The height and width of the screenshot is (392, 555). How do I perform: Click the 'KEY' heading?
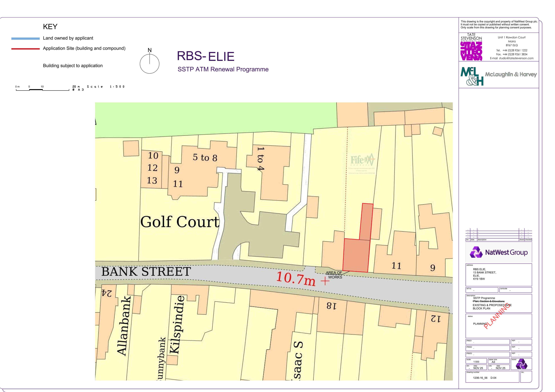pyautogui.click(x=50, y=27)
